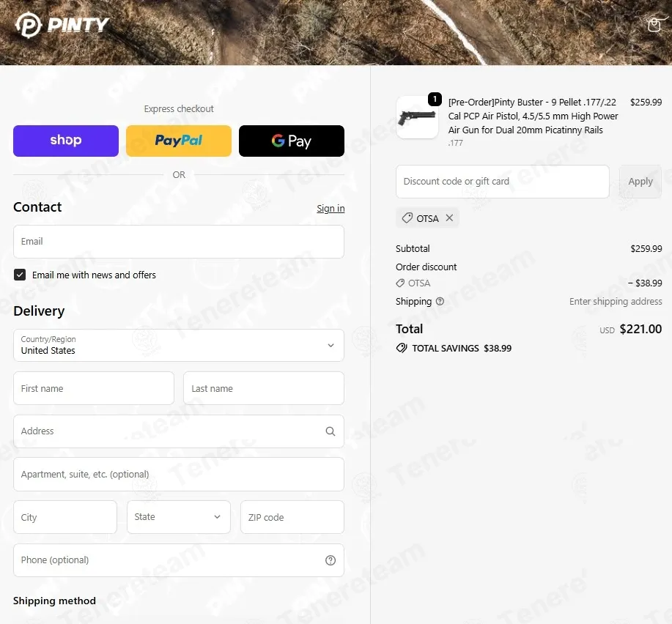Uncheck Email me with news and offers

click(20, 275)
